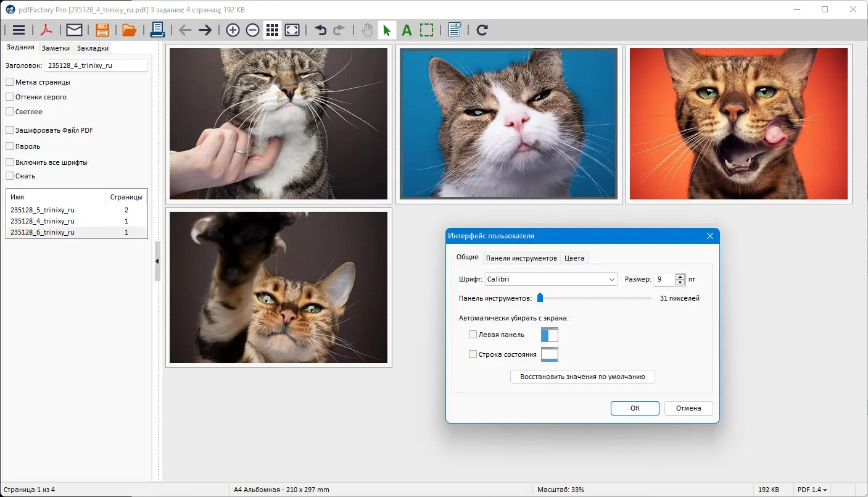
Task: Click Восстановить значения по умолчанию
Action: pyautogui.click(x=582, y=377)
